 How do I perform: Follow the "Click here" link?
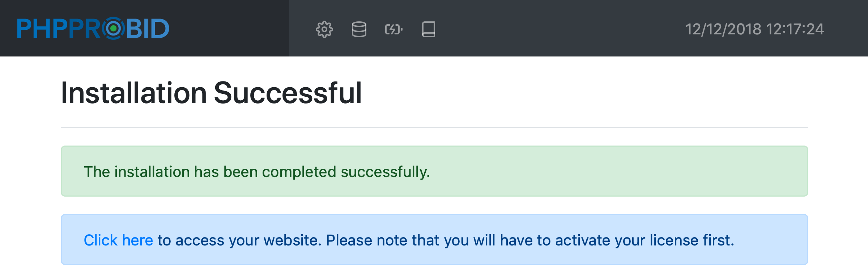118,240
